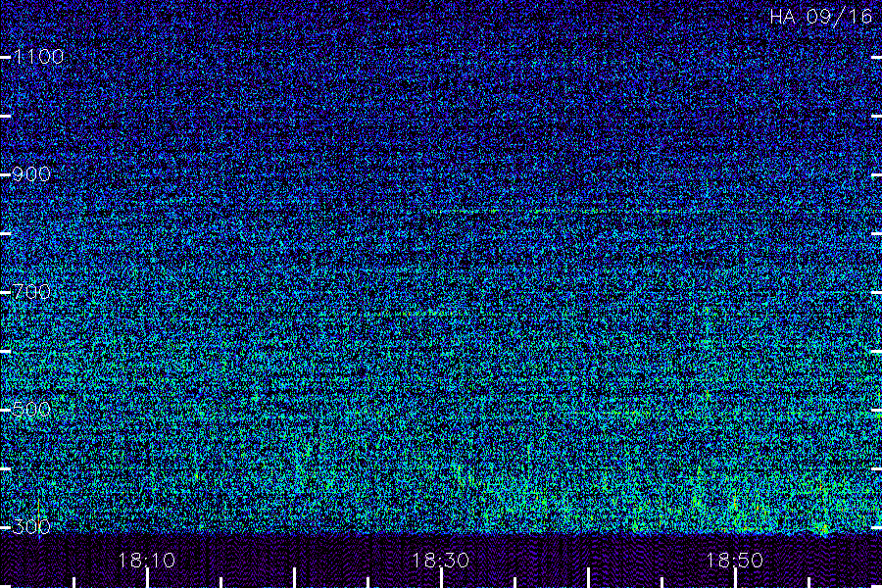This screenshot has width=882, height=588.
Task: Click the 300 frequency axis label
Action: click(31, 527)
